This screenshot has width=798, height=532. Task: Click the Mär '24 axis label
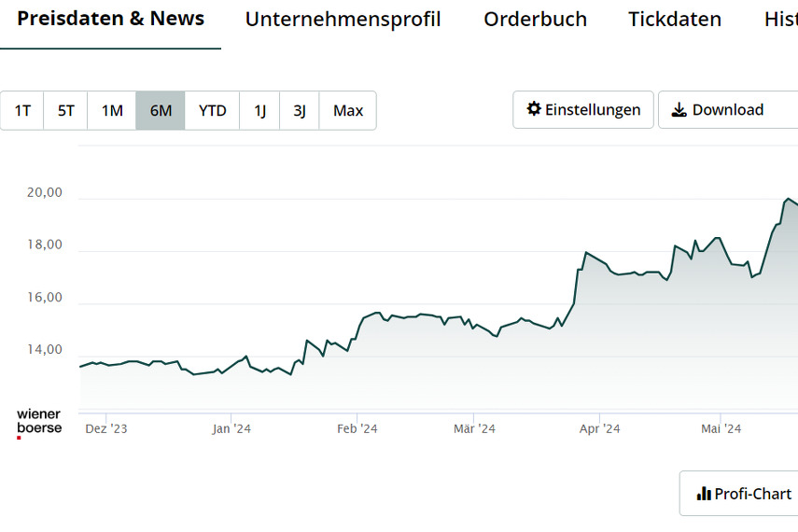[x=474, y=428]
